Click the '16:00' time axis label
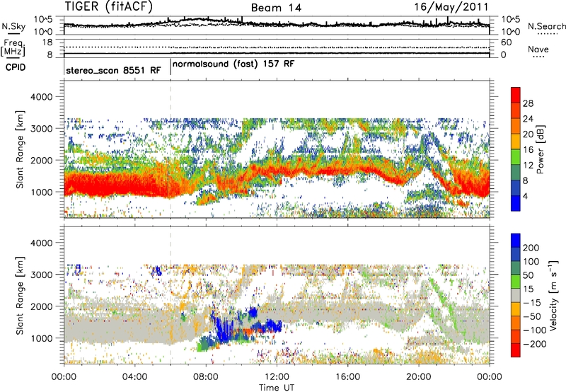Screen dimensions: 566x392 pos(347,377)
